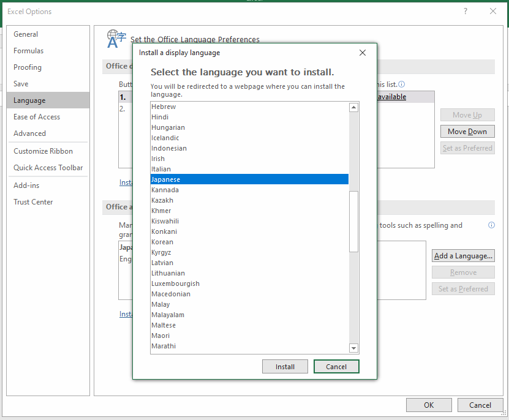This screenshot has width=509, height=420.
Task: Open Customize Ribbon settings
Action: (x=48, y=151)
